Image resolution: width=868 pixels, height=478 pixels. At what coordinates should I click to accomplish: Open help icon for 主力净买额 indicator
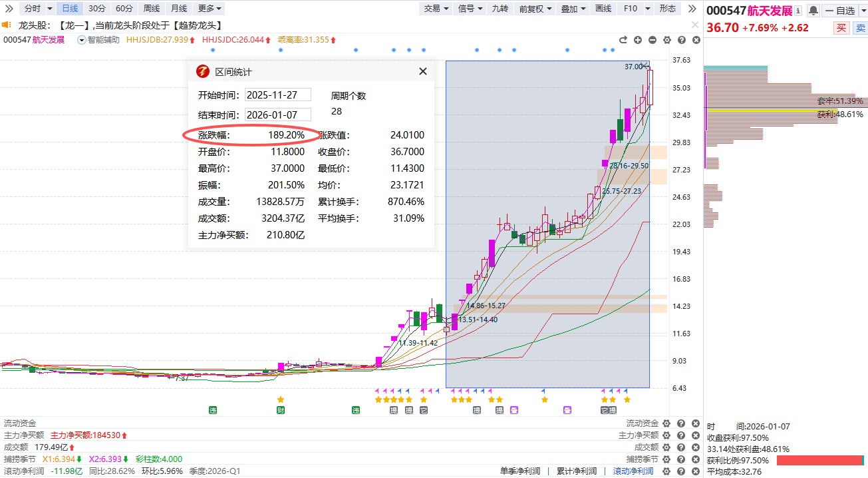681,435
